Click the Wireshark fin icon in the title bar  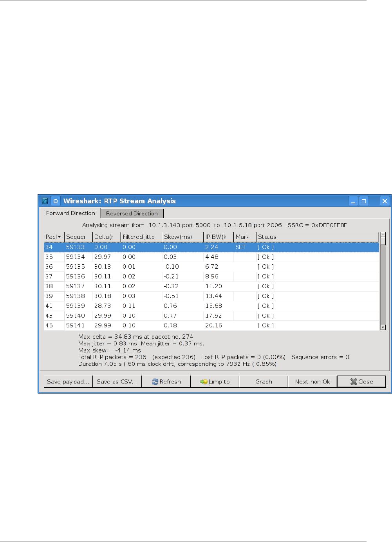tap(45, 201)
